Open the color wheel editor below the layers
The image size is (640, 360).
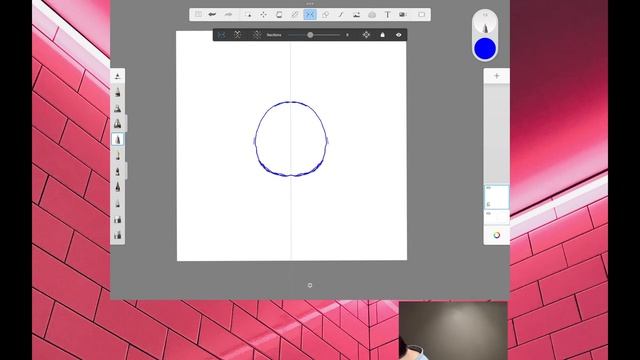pos(497,235)
